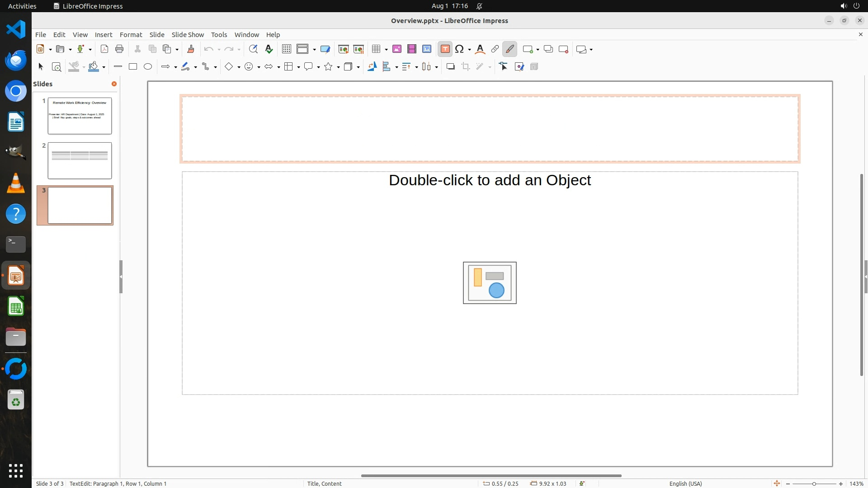
Task: Select slide 2 thumbnail in Slides panel
Action: (80, 160)
